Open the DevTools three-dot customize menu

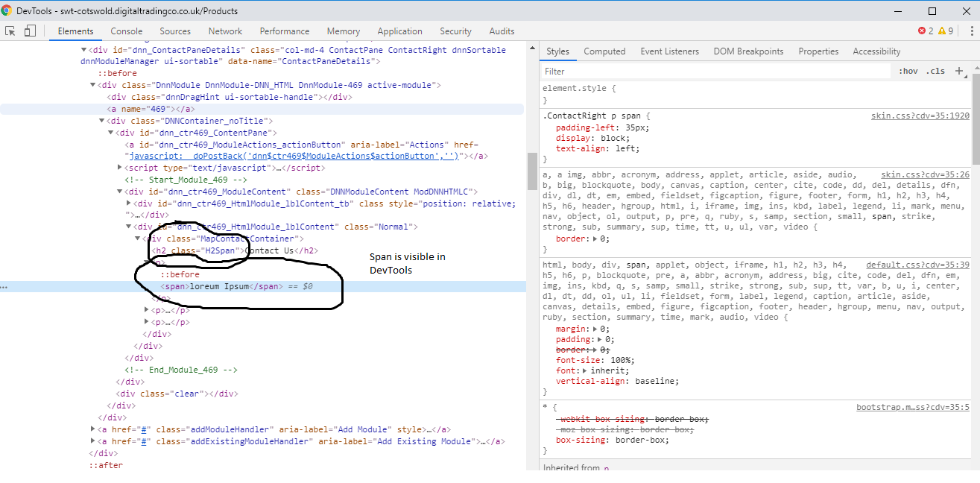pyautogui.click(x=970, y=31)
